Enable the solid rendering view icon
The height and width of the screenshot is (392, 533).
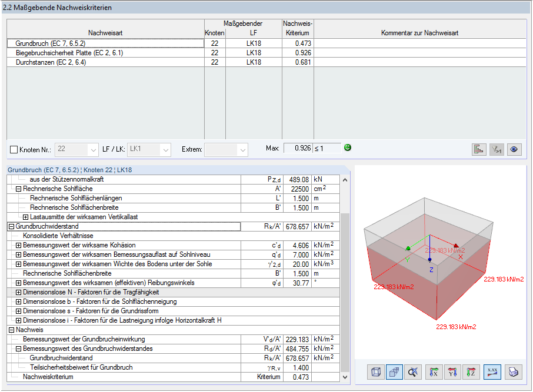click(x=394, y=372)
